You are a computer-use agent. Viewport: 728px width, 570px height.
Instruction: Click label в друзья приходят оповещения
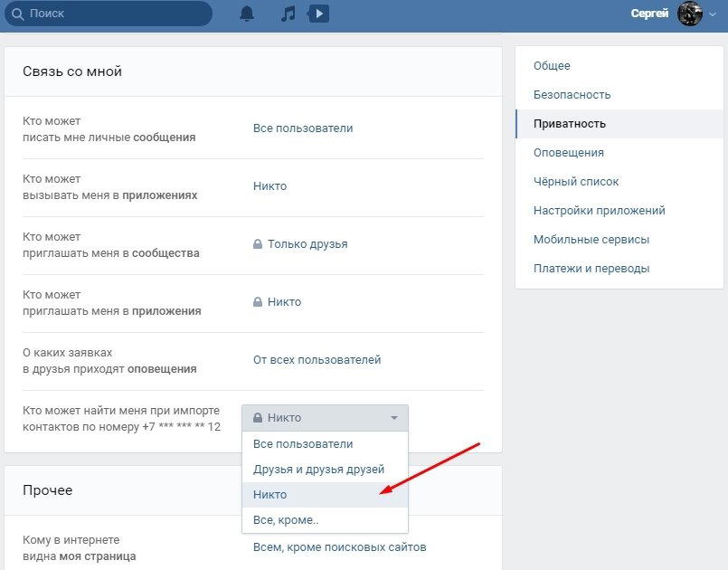[109, 369]
